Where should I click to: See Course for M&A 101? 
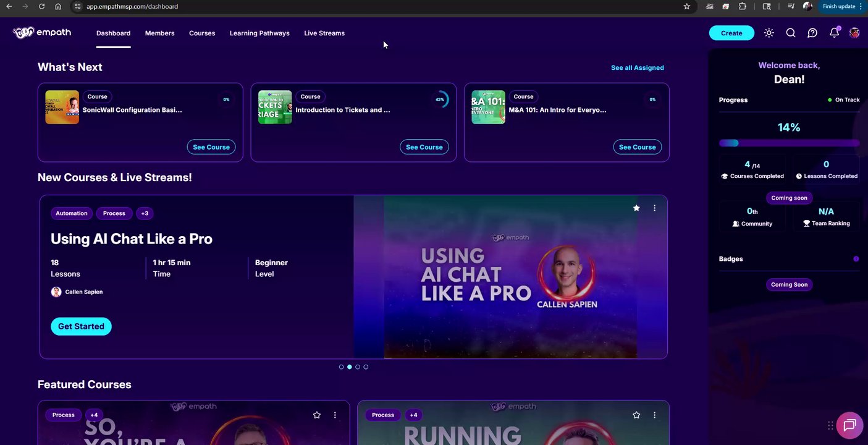[638, 147]
